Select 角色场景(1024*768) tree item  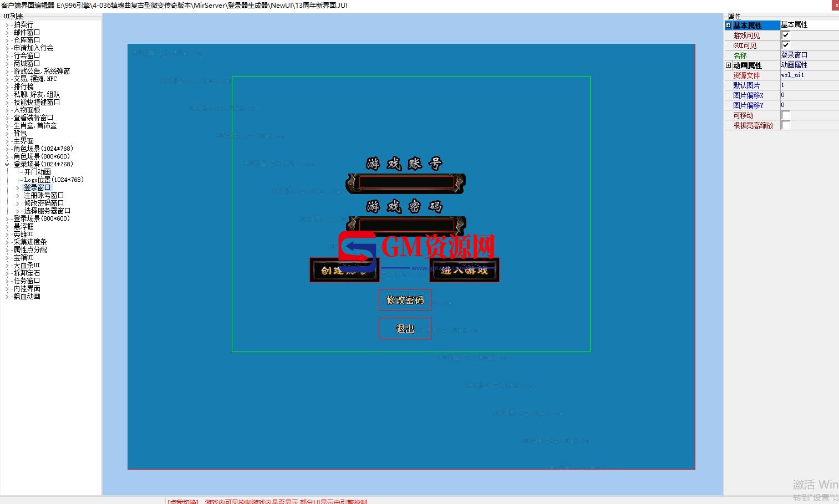point(43,149)
